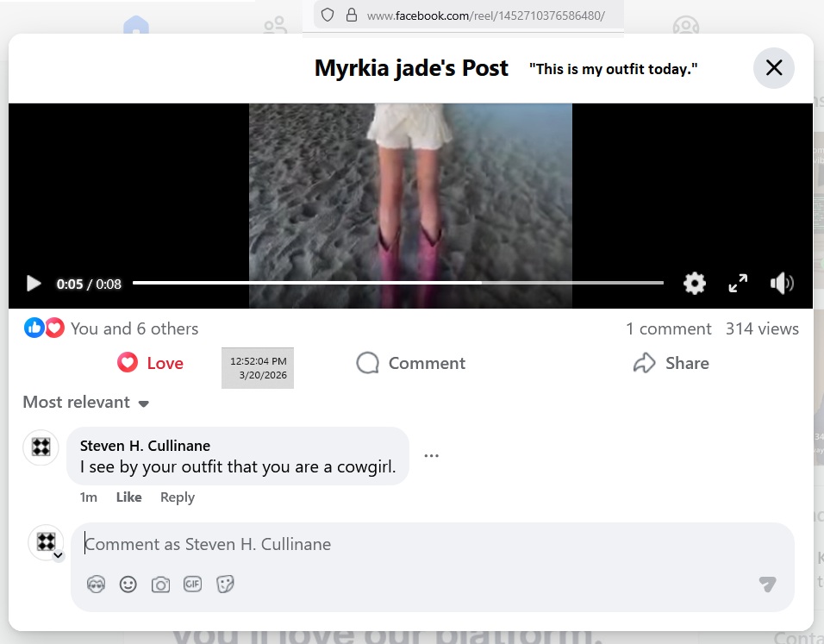This screenshot has width=824, height=644.
Task: Open video settings gear
Action: pos(695,284)
